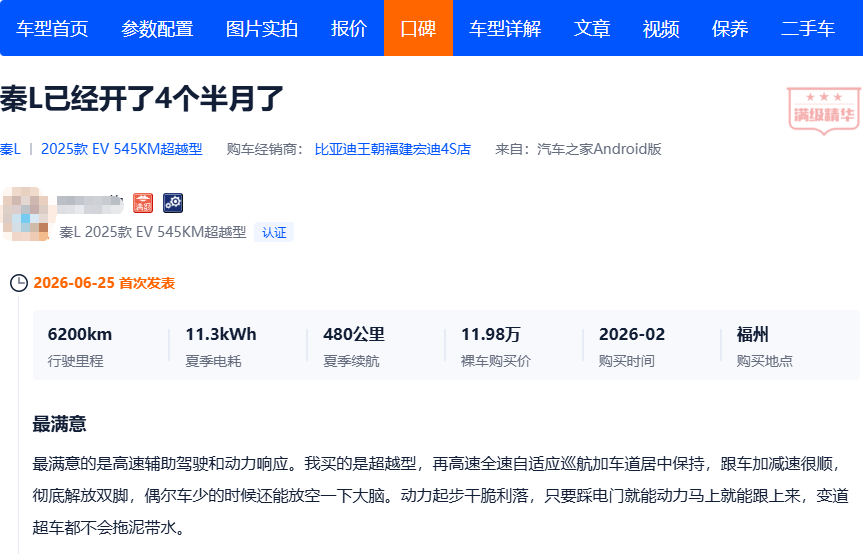The height and width of the screenshot is (554, 863).
Task: Click the 购买地点 label
Action: tap(764, 361)
